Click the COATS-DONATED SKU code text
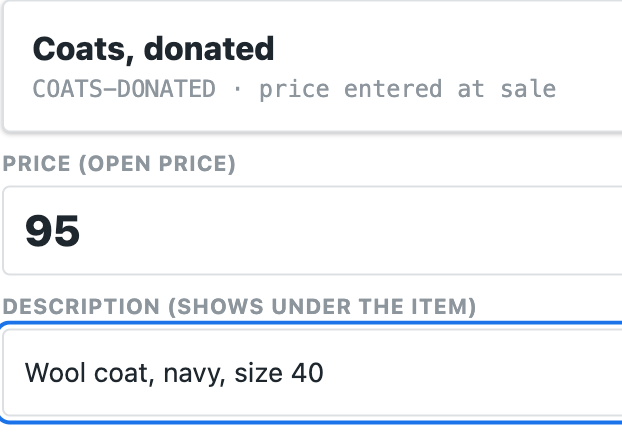Screen dimensions: 622x432 point(124,88)
